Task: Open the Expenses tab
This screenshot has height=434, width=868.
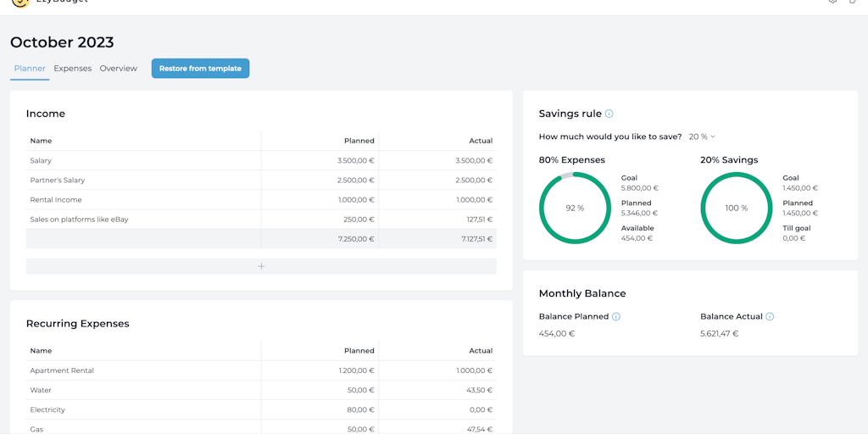Action: (72, 69)
